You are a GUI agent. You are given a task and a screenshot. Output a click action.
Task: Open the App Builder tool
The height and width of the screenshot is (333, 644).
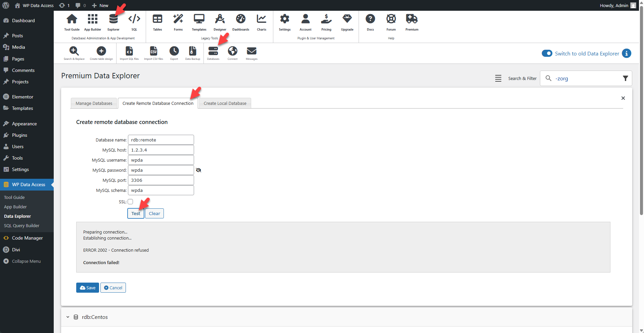(x=92, y=22)
